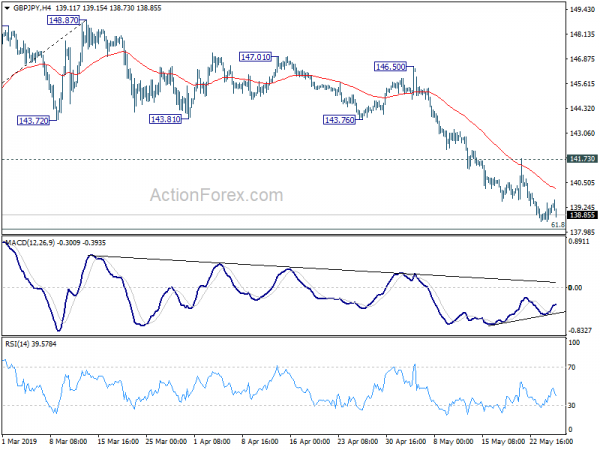Click the MACD scale value -0.8327

coord(580,331)
